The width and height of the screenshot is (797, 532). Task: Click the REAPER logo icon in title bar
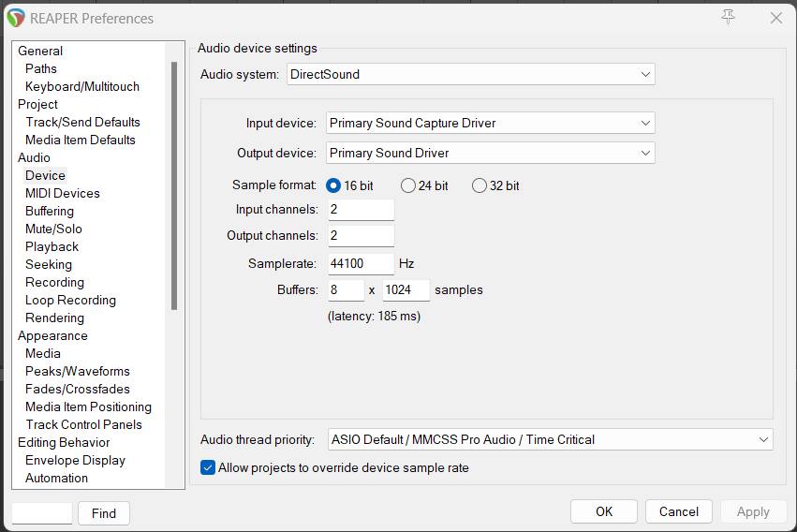16,19
